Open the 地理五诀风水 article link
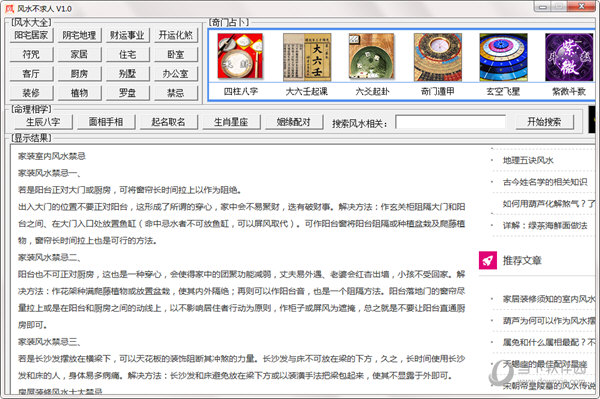 click(528, 161)
